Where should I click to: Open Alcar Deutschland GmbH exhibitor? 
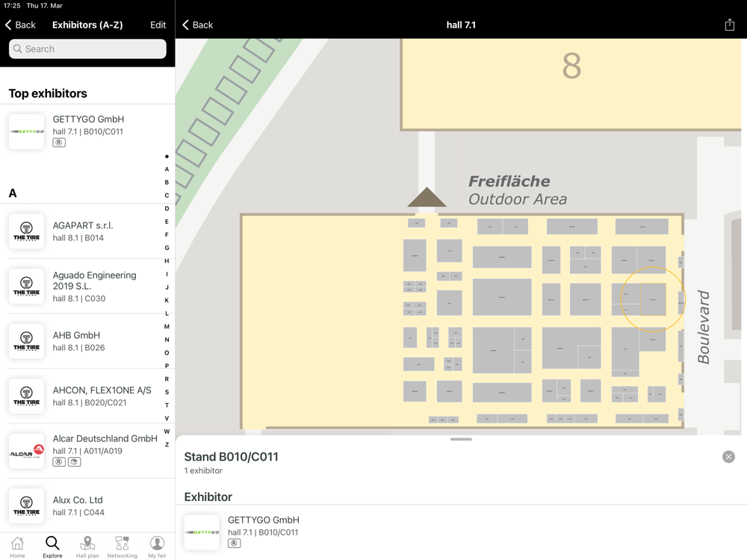click(87, 450)
